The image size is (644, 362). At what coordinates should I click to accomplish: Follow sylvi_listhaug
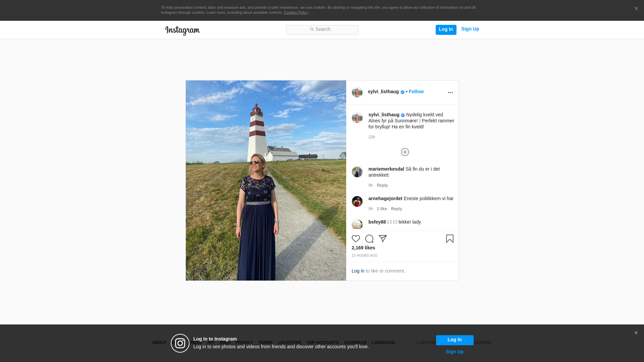click(416, 92)
